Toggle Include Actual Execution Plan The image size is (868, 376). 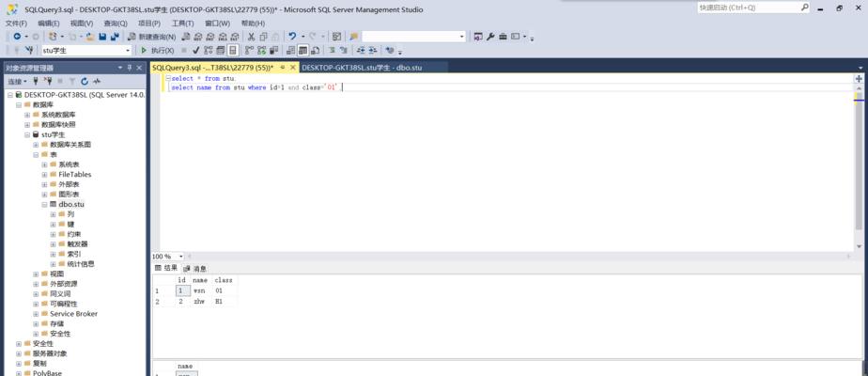[249, 51]
